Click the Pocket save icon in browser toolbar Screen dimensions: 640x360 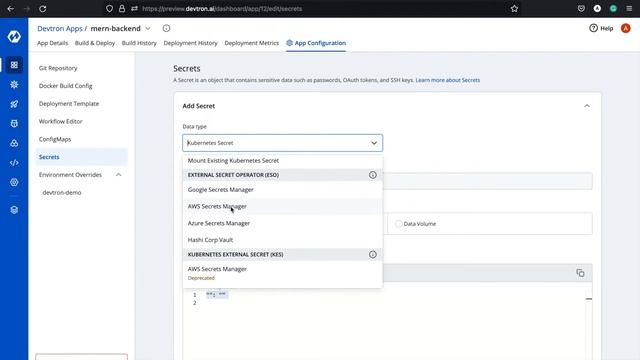pos(581,9)
